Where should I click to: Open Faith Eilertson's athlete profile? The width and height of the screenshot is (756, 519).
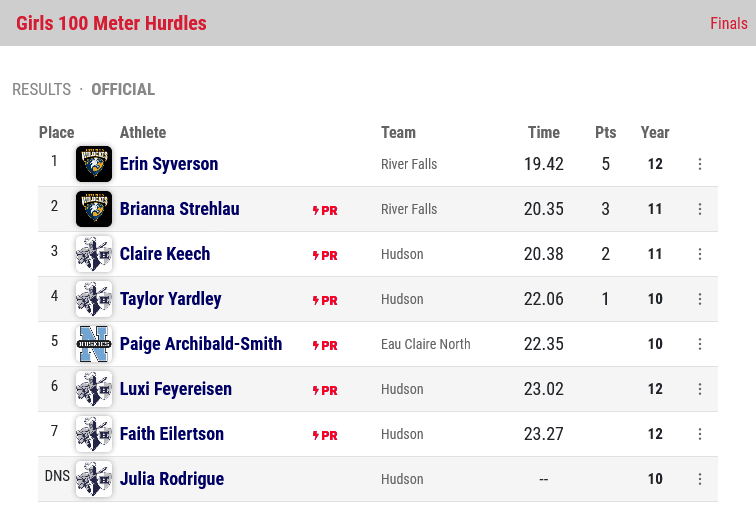click(x=172, y=434)
